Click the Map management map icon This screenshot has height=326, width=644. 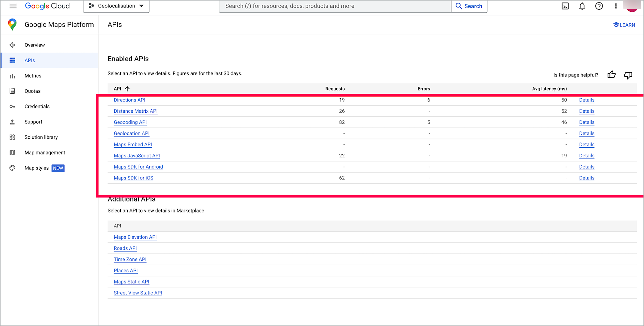pos(12,153)
